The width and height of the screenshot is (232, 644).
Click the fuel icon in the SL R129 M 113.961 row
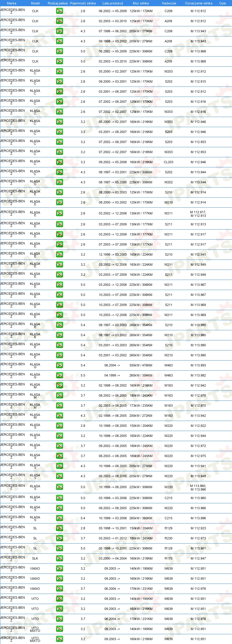(59, 548)
